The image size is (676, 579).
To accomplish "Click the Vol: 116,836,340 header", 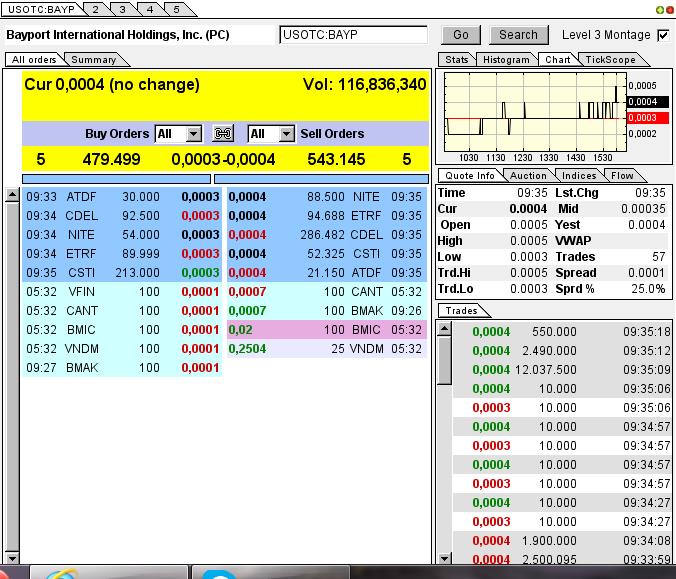I will coord(364,84).
